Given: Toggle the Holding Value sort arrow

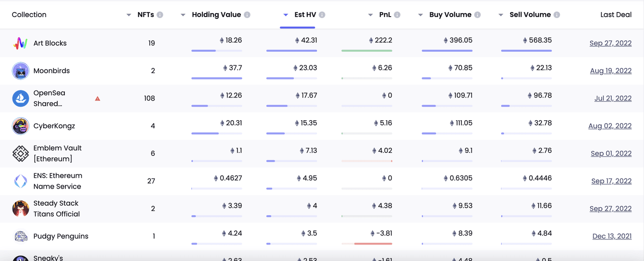Looking at the screenshot, I should coord(183,15).
